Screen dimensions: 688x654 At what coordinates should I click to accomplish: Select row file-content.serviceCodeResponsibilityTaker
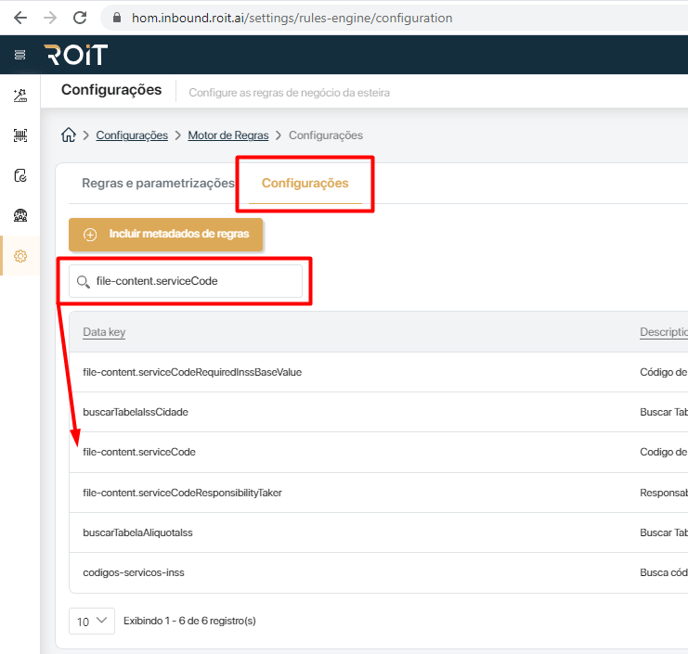pyautogui.click(x=379, y=493)
